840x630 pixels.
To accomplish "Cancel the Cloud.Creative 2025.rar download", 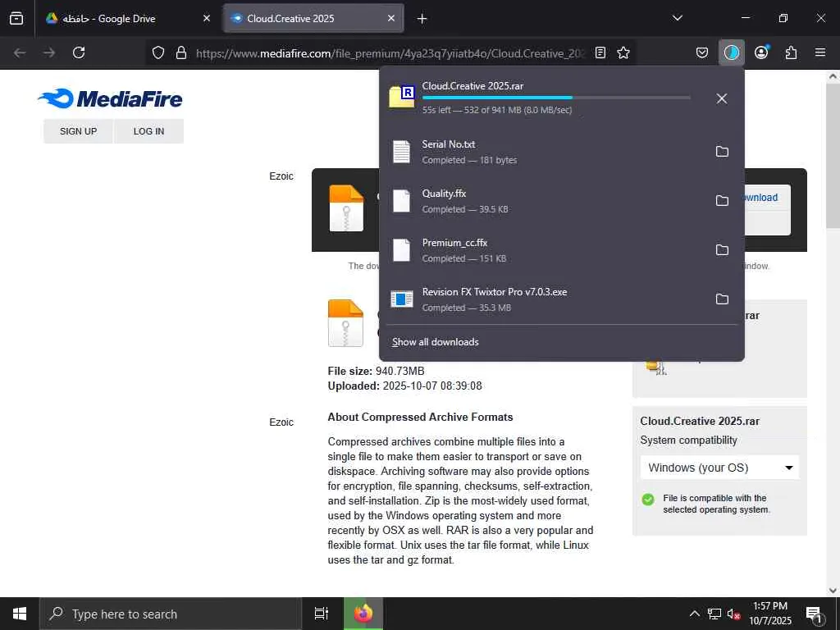I will [722, 98].
